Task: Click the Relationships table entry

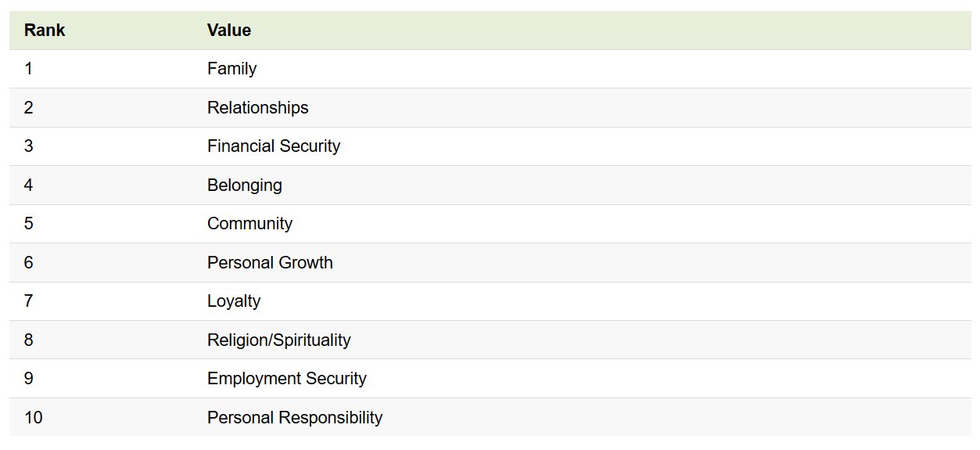Action: tap(257, 107)
